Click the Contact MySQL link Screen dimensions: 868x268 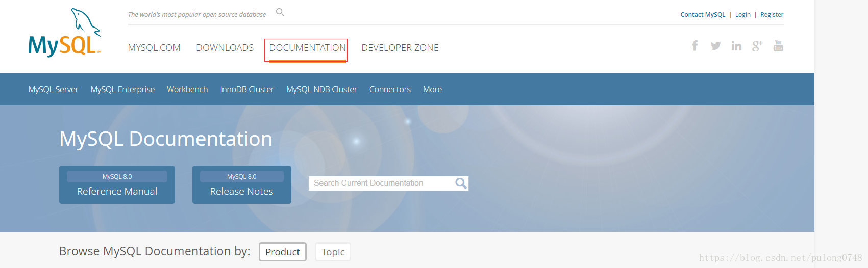tap(703, 15)
